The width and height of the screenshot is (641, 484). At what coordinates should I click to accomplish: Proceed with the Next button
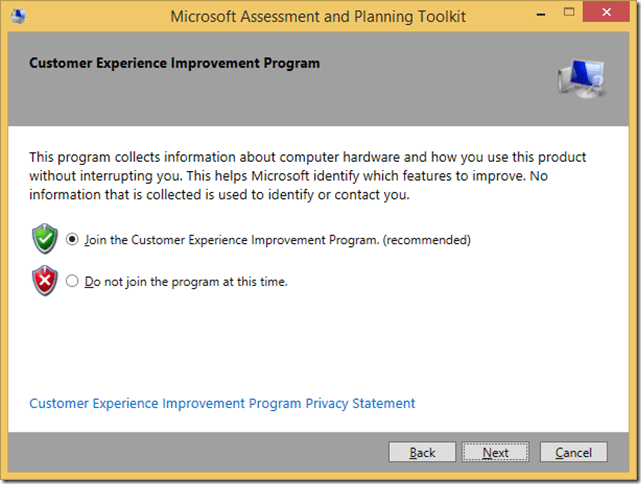[x=495, y=452]
